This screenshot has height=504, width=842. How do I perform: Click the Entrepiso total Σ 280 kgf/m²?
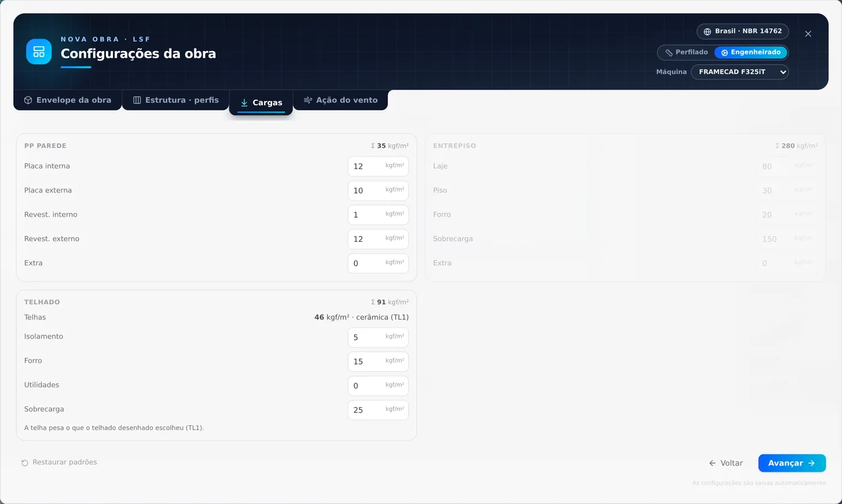coord(796,146)
